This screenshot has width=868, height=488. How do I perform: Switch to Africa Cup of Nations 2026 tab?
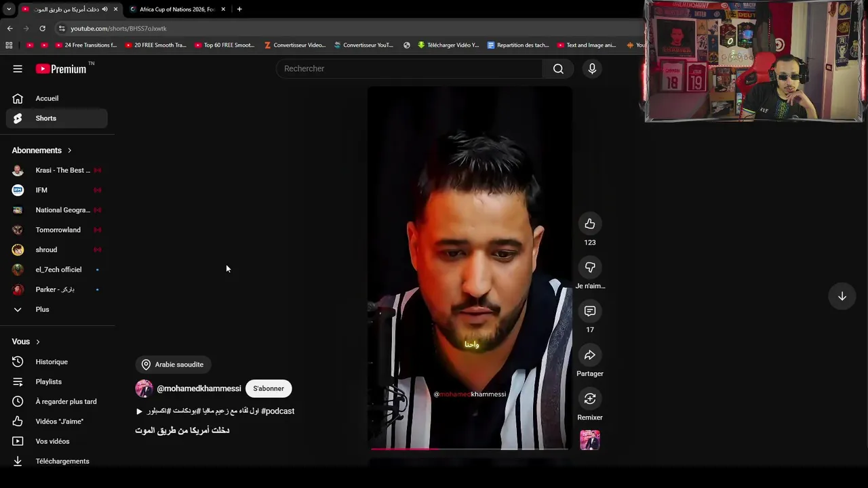pos(177,9)
